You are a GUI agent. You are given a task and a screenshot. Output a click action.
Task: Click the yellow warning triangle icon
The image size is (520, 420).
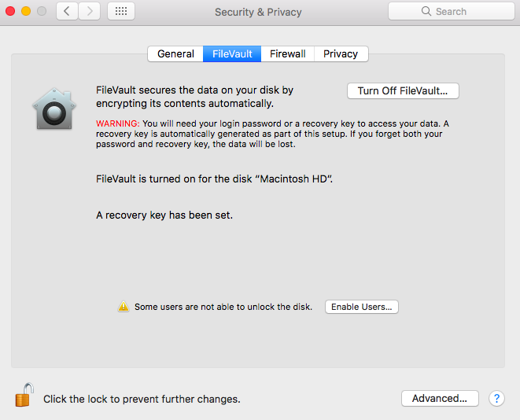pos(124,307)
